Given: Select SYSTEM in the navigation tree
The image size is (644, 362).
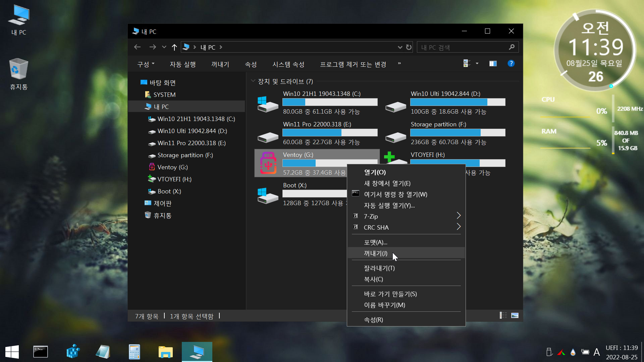Looking at the screenshot, I should (x=164, y=95).
